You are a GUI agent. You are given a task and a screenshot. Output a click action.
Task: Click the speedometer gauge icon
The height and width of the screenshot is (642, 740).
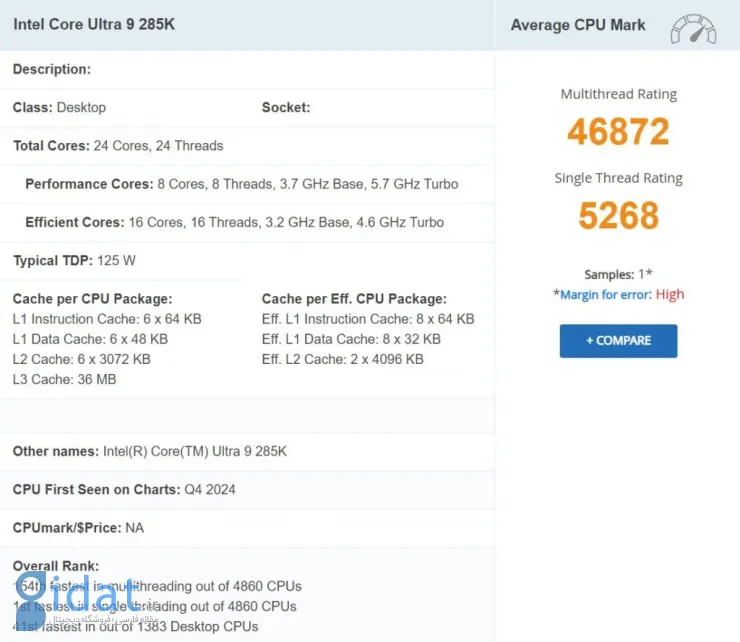click(x=693, y=29)
